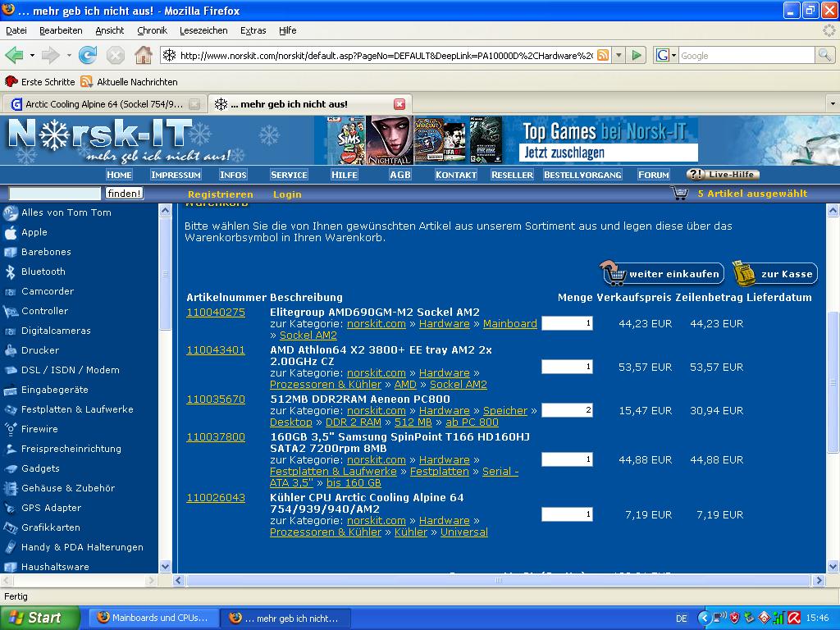Click the Bestellvorgang navigation button
Screen dimensions: 840x630
[x=582, y=175]
